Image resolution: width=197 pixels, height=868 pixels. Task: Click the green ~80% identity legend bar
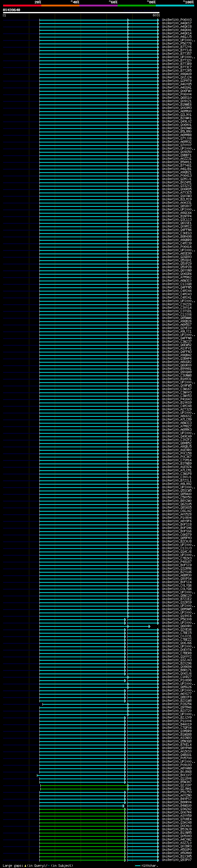click(137, 6)
